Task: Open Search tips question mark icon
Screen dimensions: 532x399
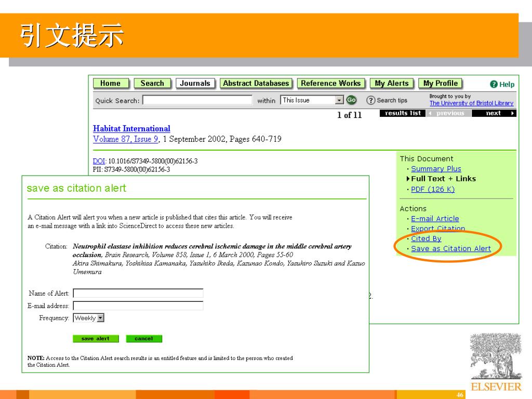Action: (371, 100)
